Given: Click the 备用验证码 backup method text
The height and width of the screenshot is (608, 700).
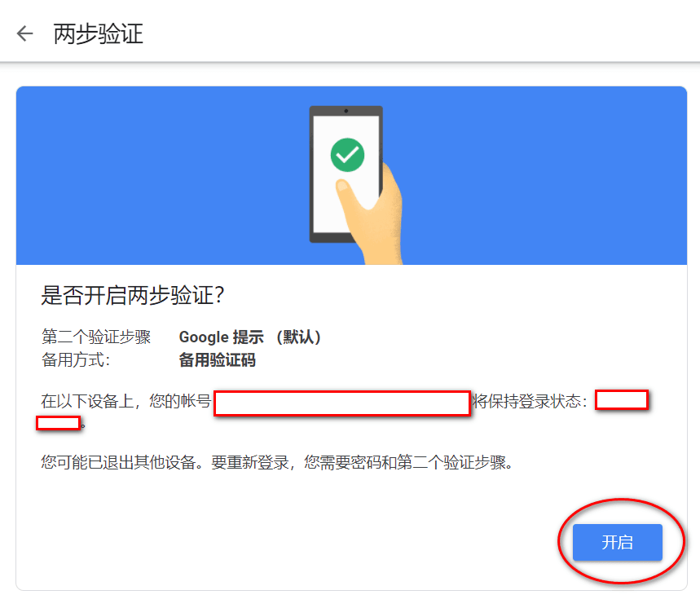Looking at the screenshot, I should coord(217,359).
